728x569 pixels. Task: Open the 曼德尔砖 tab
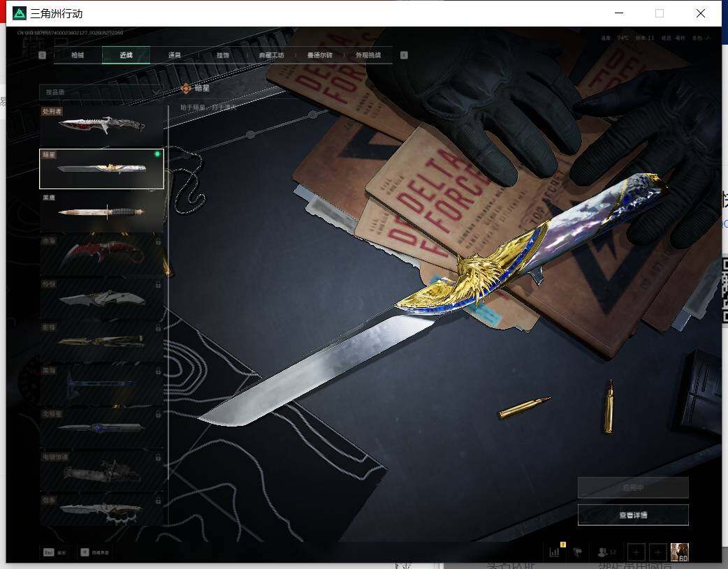coord(319,55)
